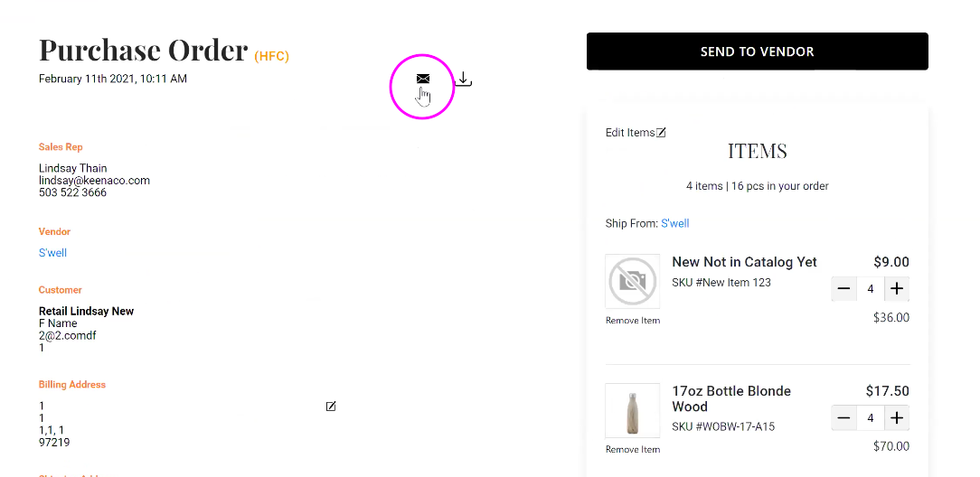The width and height of the screenshot is (980, 477).
Task: Open the S'well vendor link
Action: click(52, 253)
